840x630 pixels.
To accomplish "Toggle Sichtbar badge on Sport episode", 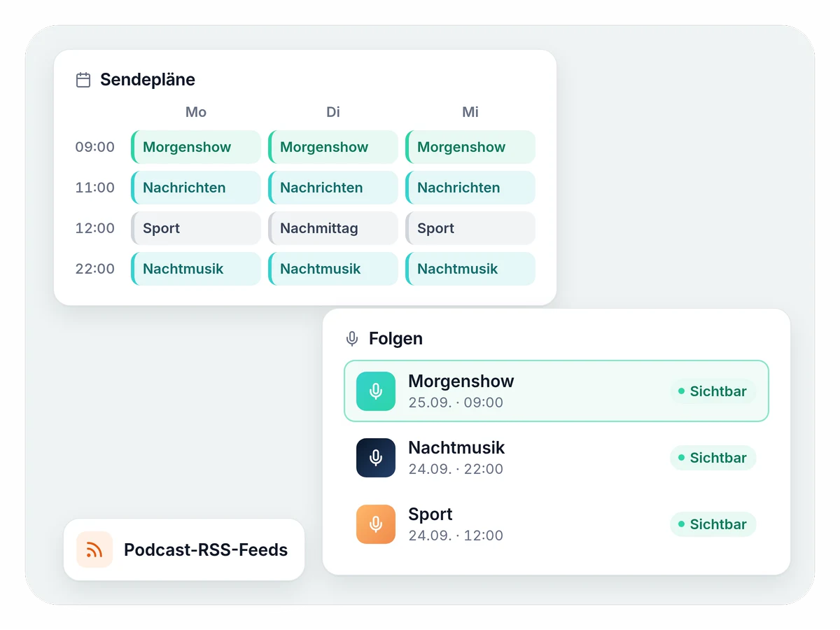I will pyautogui.click(x=713, y=524).
